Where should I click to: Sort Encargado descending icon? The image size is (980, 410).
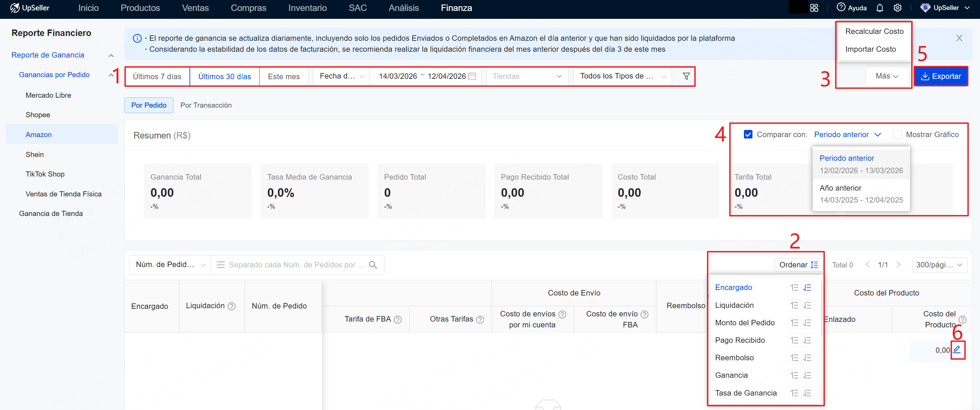coord(807,288)
